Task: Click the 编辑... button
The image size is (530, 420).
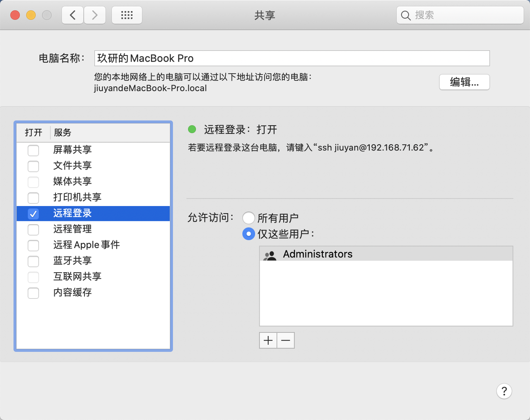Action: pyautogui.click(x=464, y=82)
